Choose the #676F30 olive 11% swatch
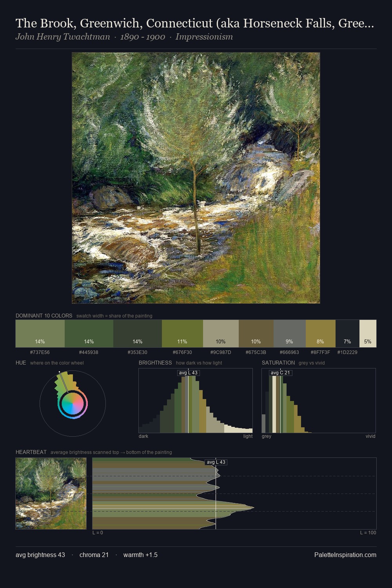 coord(182,334)
